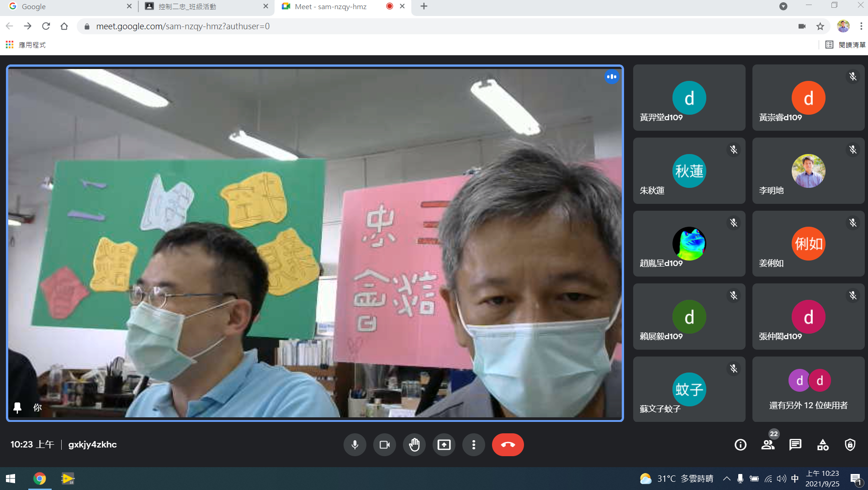This screenshot has width=868, height=490.
Task: Select 趙胤呈d109 participant tile
Action: point(689,244)
